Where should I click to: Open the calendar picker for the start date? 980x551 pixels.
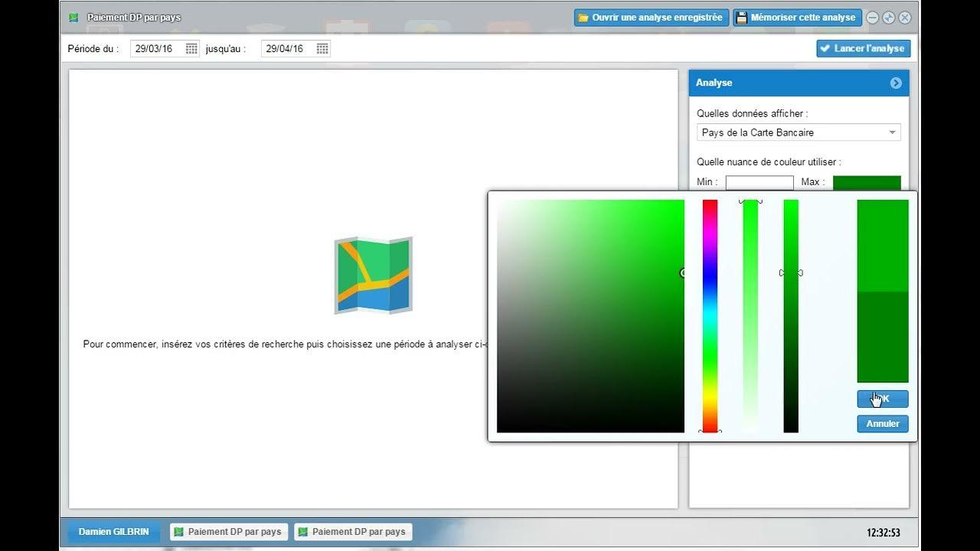coord(191,48)
